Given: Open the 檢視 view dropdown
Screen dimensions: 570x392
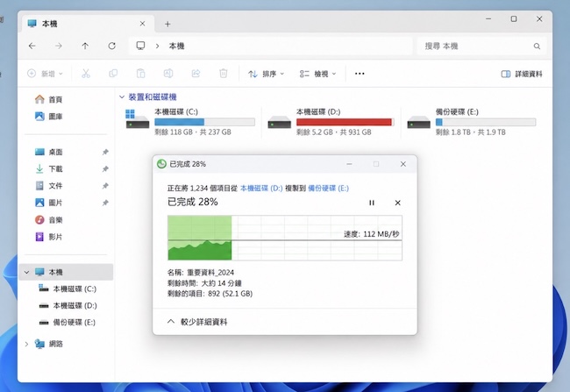Looking at the screenshot, I should [317, 74].
